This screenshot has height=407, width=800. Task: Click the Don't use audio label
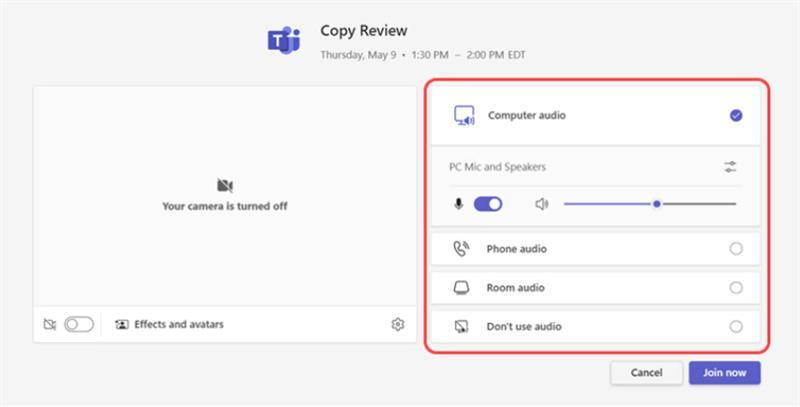pyautogui.click(x=524, y=326)
